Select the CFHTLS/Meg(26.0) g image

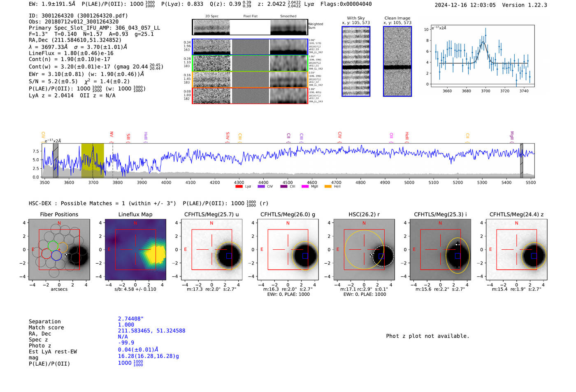pyautogui.click(x=288, y=250)
